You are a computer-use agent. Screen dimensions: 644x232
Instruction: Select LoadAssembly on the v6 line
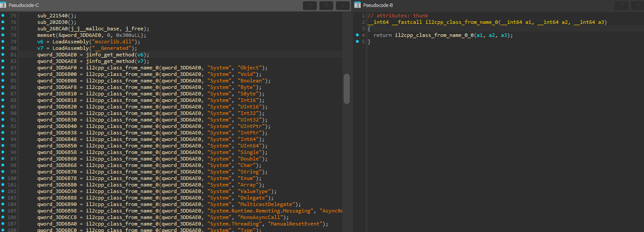(x=71, y=42)
